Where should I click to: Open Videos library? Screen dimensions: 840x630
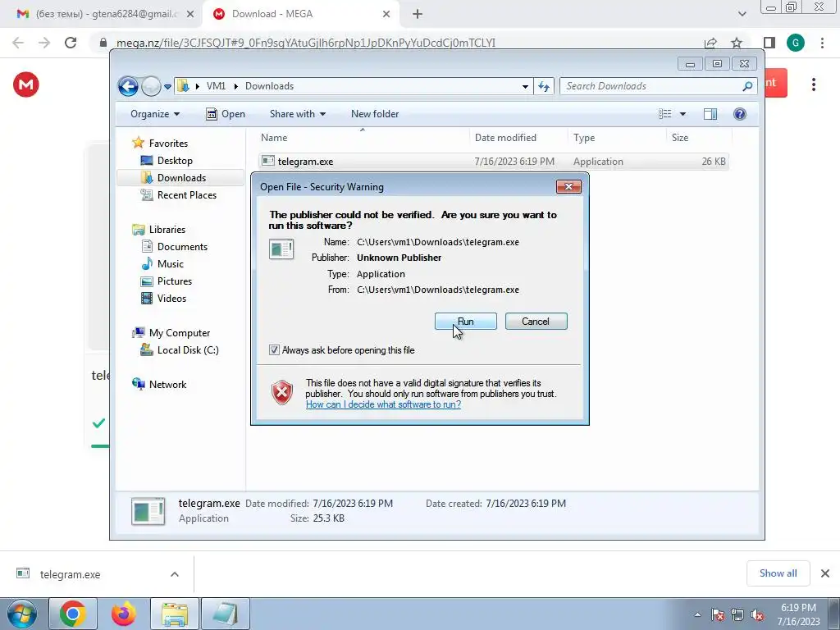171,299
